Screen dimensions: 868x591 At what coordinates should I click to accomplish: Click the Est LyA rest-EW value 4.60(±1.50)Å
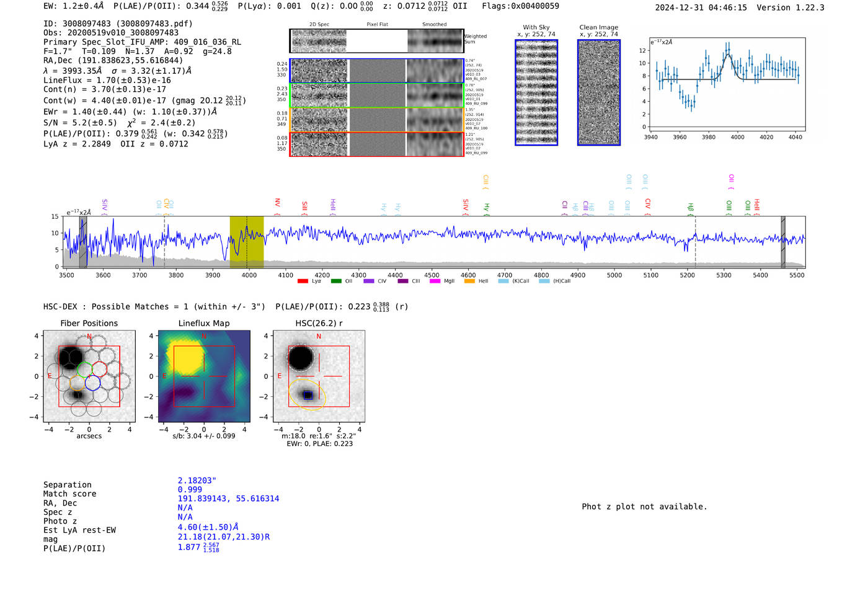click(208, 527)
